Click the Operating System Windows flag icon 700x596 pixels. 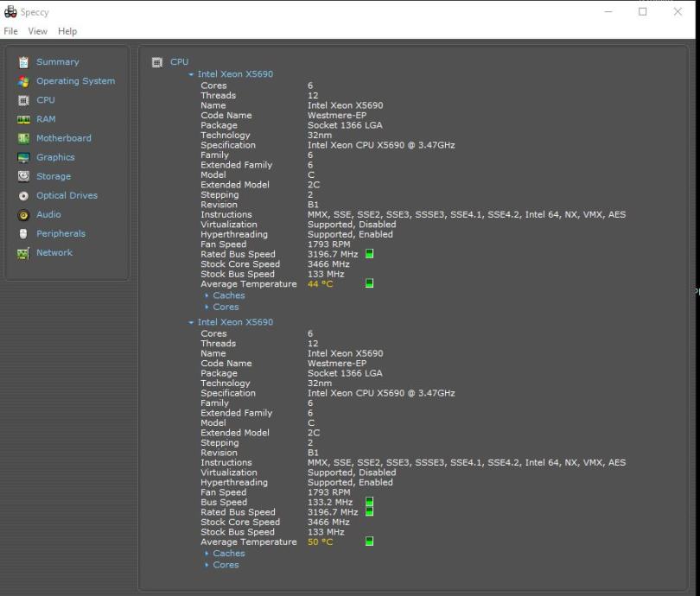[23, 81]
